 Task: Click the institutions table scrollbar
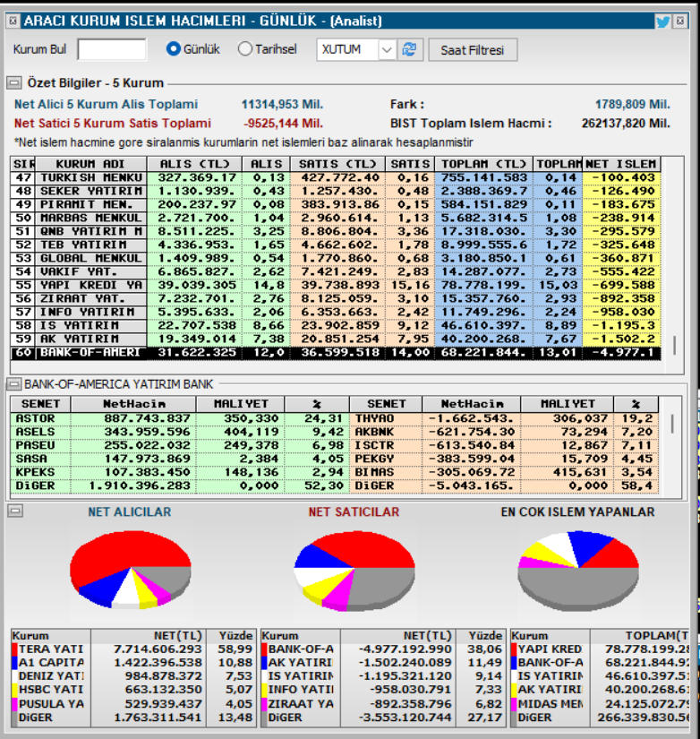(x=674, y=346)
